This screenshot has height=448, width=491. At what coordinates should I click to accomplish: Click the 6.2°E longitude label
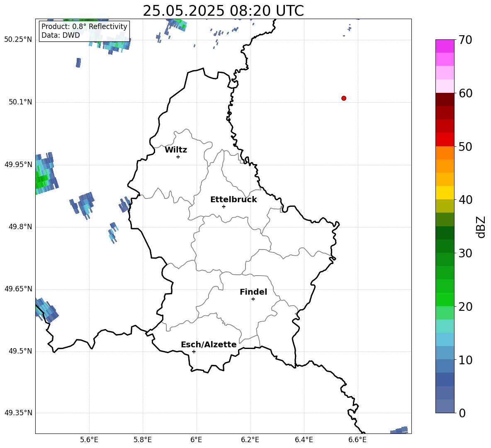tap(250, 440)
